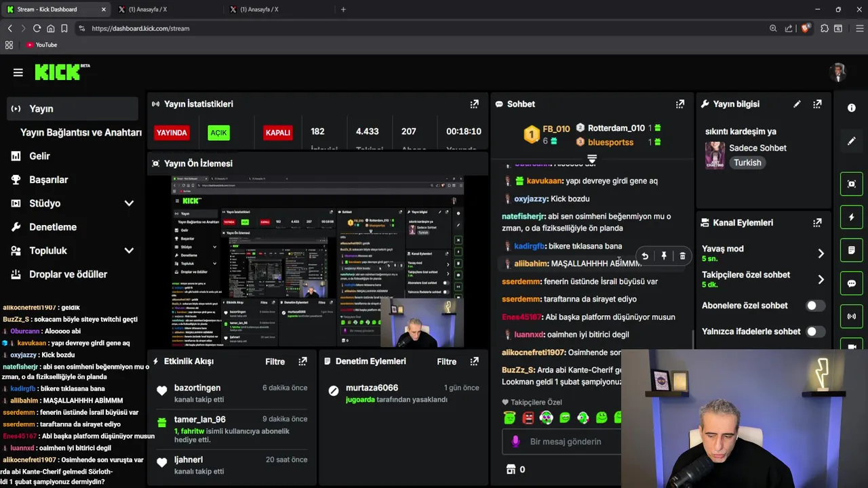Open the profile avatar menu
868x488 pixels.
click(839, 72)
